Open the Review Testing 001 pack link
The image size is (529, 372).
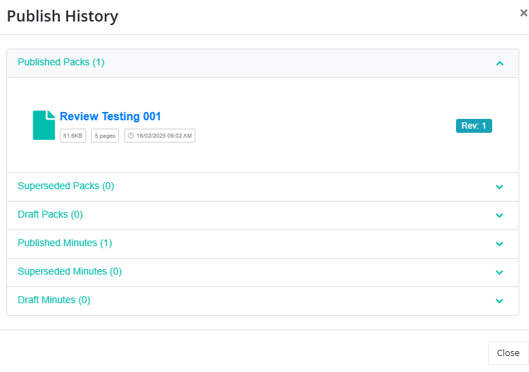[x=110, y=116]
